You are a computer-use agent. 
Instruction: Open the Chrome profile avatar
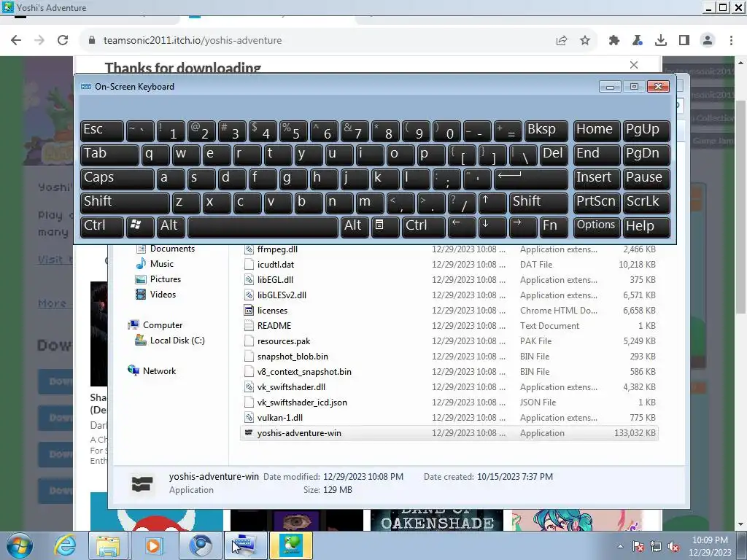click(x=708, y=41)
